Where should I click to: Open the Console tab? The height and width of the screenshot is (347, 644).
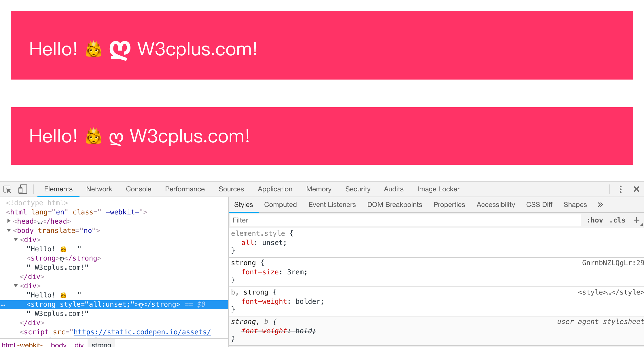(139, 189)
